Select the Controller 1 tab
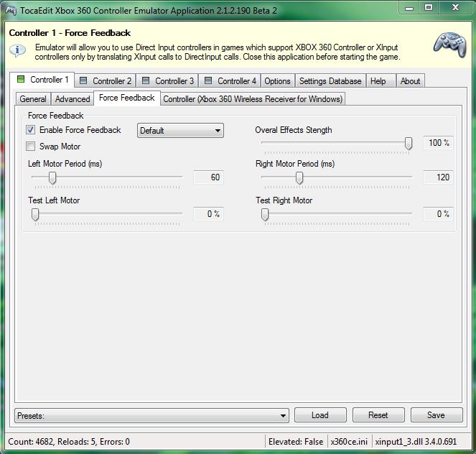Viewport: 476px width, 454px height. pyautogui.click(x=42, y=80)
